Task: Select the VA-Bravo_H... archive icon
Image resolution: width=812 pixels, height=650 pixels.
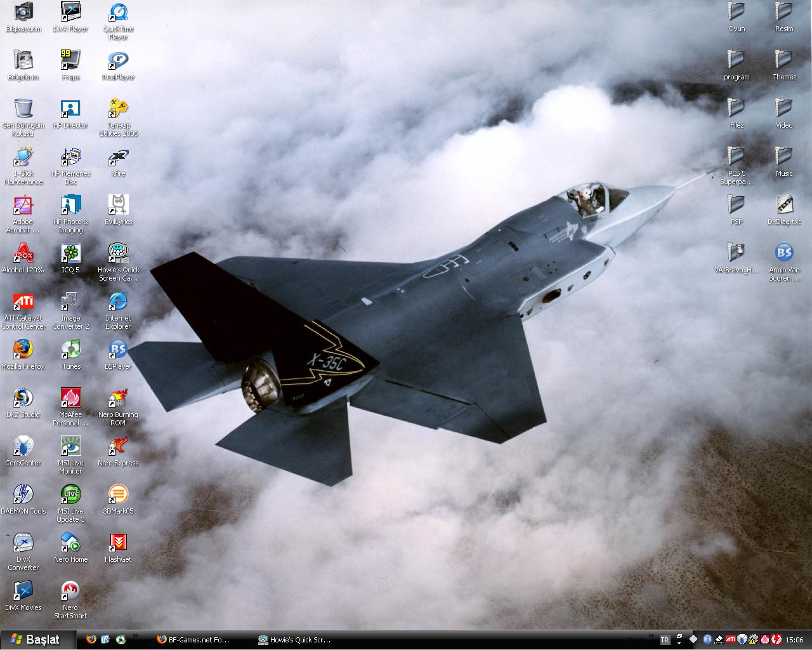Action: point(737,259)
